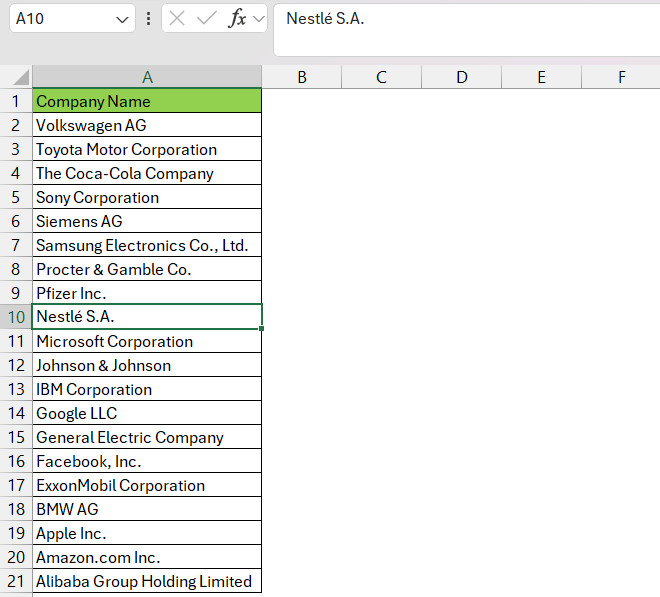Select the Microsoft Corporation cell
Image resolution: width=660 pixels, height=597 pixels.
click(x=147, y=341)
